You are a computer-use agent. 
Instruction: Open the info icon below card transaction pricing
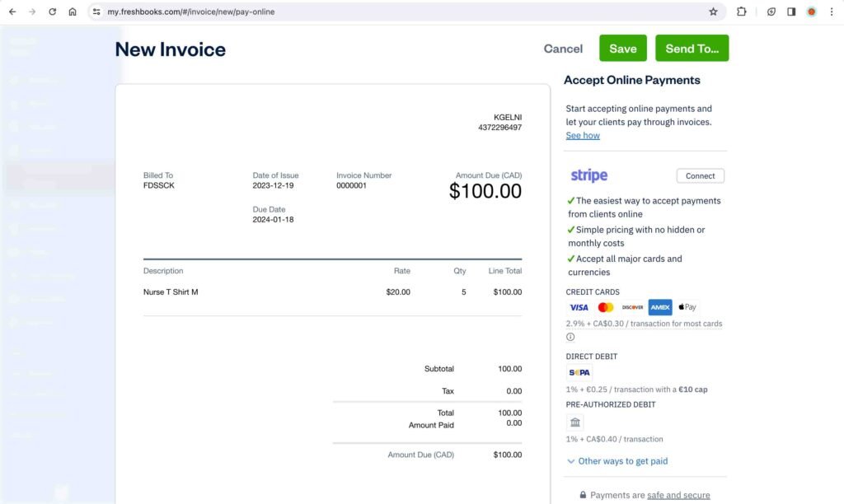pyautogui.click(x=570, y=336)
